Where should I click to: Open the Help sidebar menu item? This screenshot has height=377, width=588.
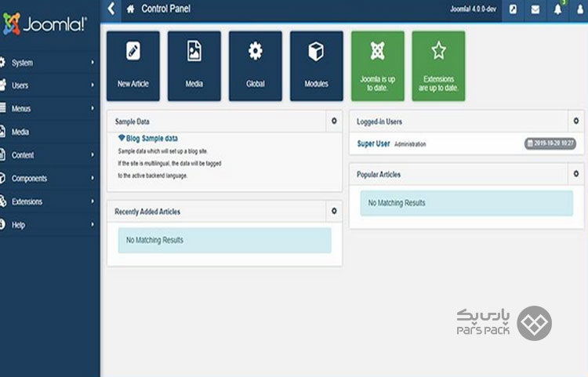coord(49,225)
